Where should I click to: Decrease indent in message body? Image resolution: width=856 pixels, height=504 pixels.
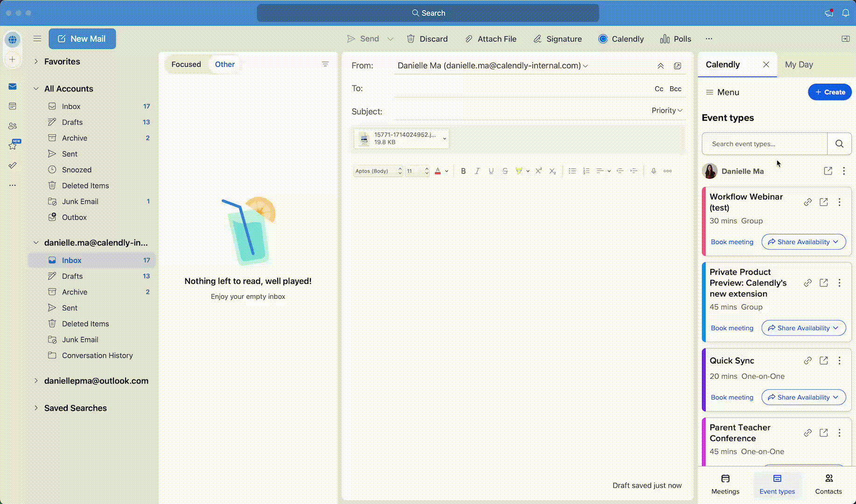(620, 171)
